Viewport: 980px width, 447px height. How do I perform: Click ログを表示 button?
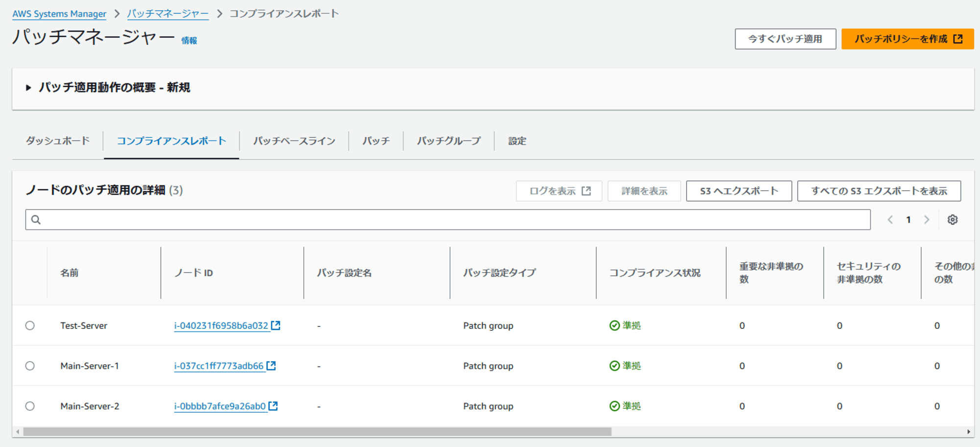pyautogui.click(x=559, y=191)
